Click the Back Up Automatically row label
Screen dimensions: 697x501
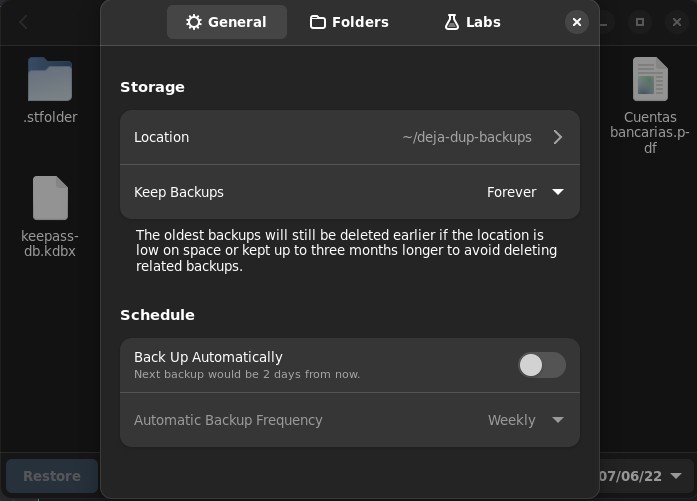coord(208,357)
